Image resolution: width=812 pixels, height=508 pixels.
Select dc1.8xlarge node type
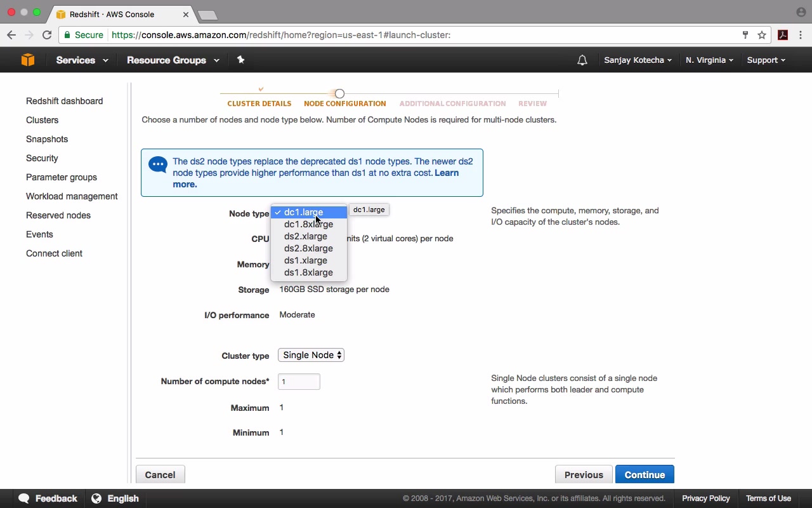(309, 224)
